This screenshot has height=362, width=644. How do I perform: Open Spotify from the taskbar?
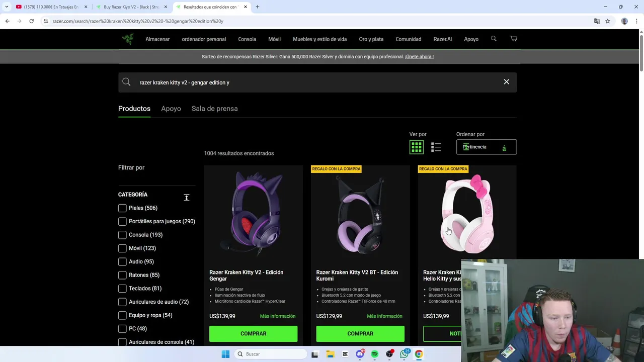[x=375, y=354]
